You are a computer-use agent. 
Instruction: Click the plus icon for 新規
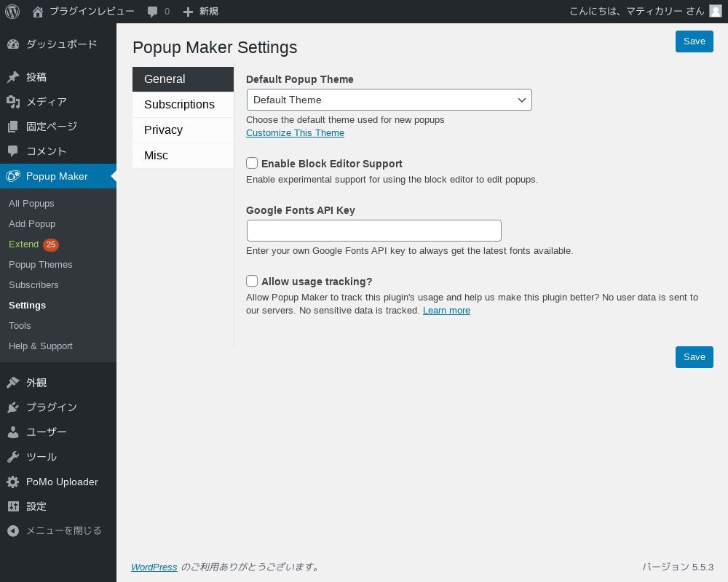pyautogui.click(x=188, y=12)
